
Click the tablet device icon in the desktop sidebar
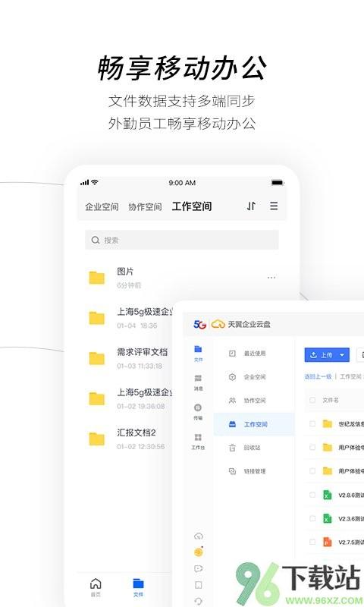click(x=198, y=585)
